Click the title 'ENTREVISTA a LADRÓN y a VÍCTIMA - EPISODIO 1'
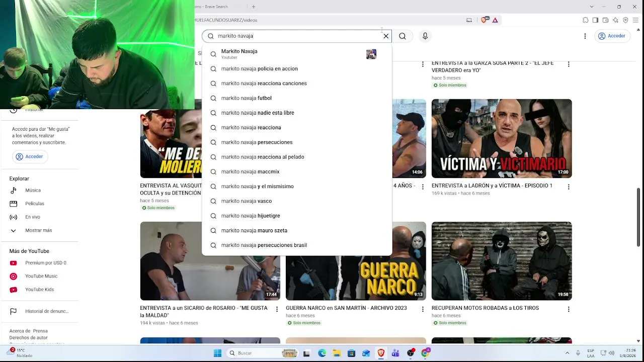 [x=492, y=186]
